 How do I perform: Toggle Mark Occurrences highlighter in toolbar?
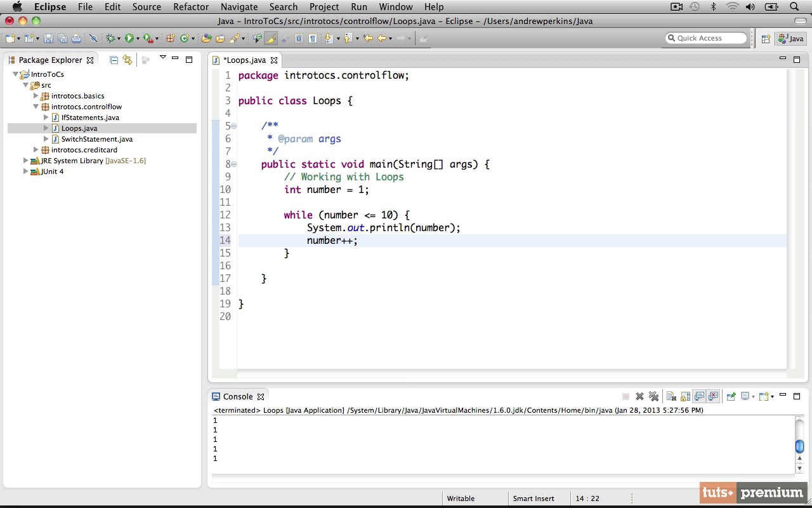[271, 39]
